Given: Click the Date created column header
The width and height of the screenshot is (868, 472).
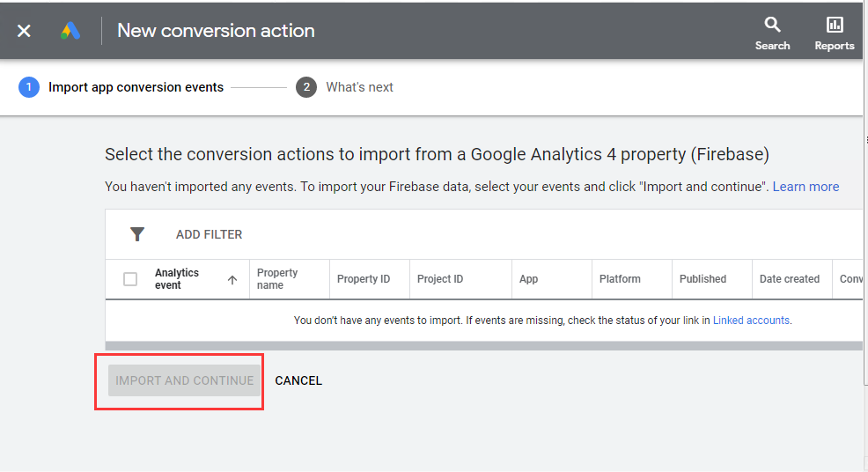Looking at the screenshot, I should click(x=790, y=279).
